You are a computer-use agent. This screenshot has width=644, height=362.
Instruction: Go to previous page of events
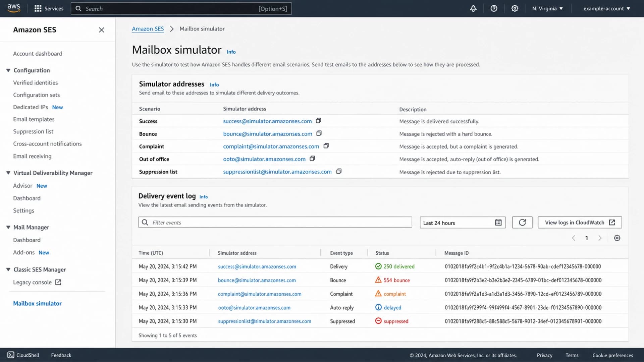tap(574, 238)
